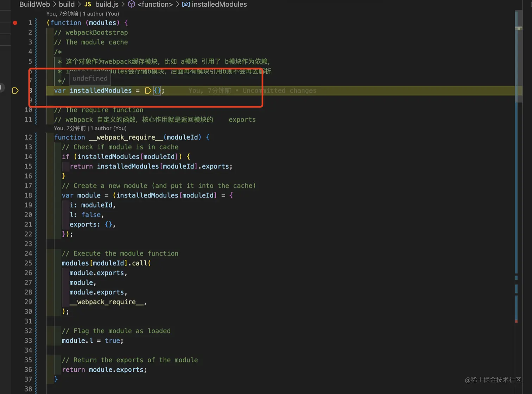Open the author CodeLens above the __webpack_require__ function
Viewport: 532px width, 394px height.
(x=90, y=128)
